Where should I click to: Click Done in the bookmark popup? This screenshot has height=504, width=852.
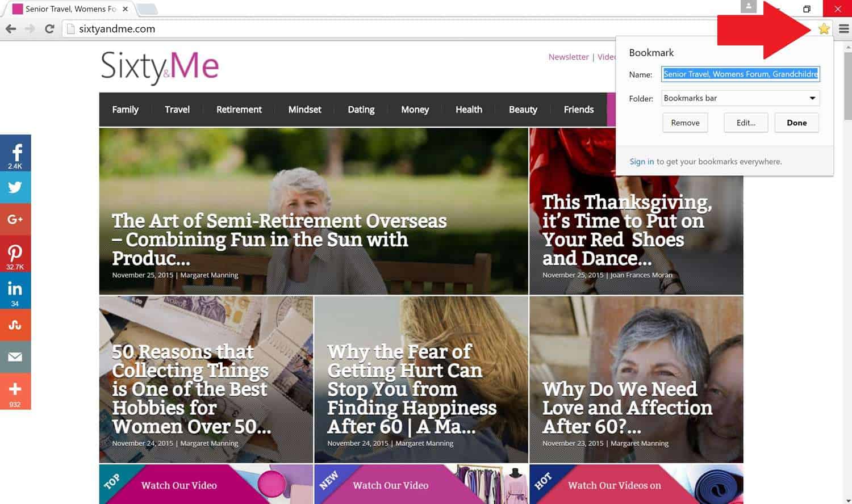(x=796, y=123)
